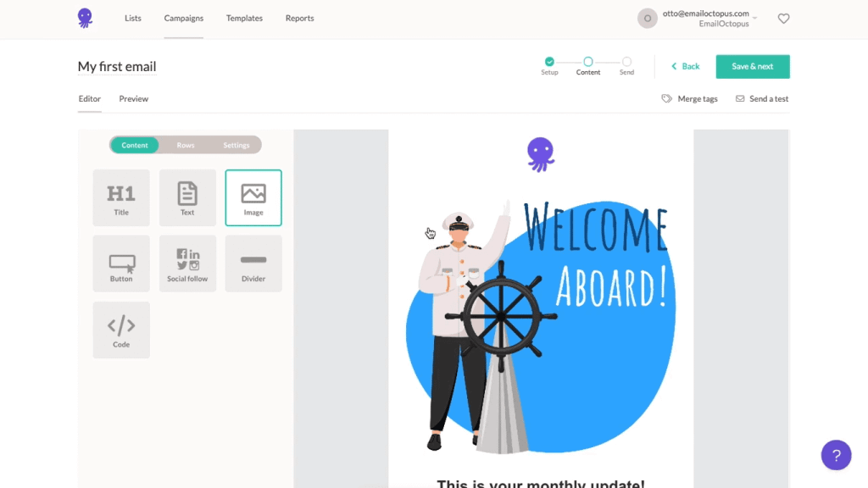This screenshot has width=868, height=488.
Task: Add the Divider content block
Action: (253, 263)
